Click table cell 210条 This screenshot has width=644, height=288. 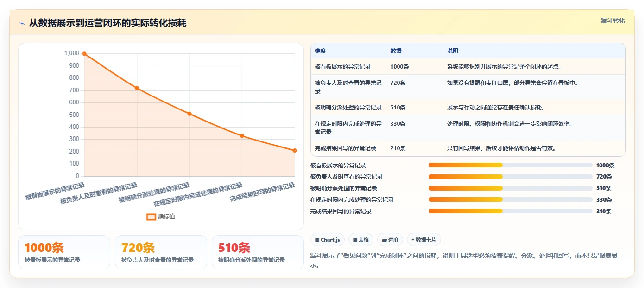point(398,148)
